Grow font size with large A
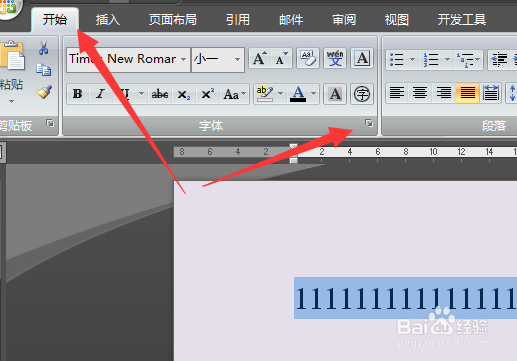The height and width of the screenshot is (361, 517). coord(260,59)
